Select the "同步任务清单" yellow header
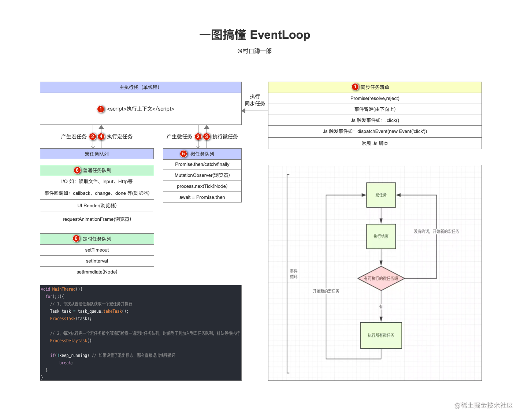 click(375, 87)
